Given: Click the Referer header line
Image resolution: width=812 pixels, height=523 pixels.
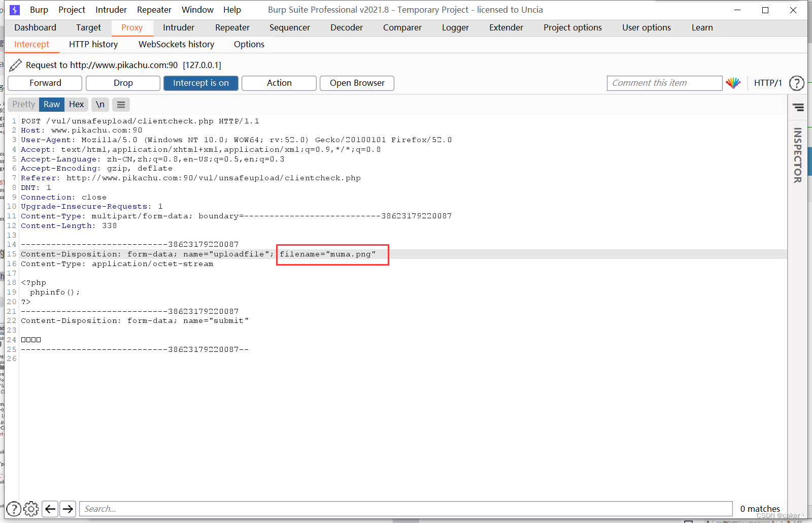Looking at the screenshot, I should 191,178.
